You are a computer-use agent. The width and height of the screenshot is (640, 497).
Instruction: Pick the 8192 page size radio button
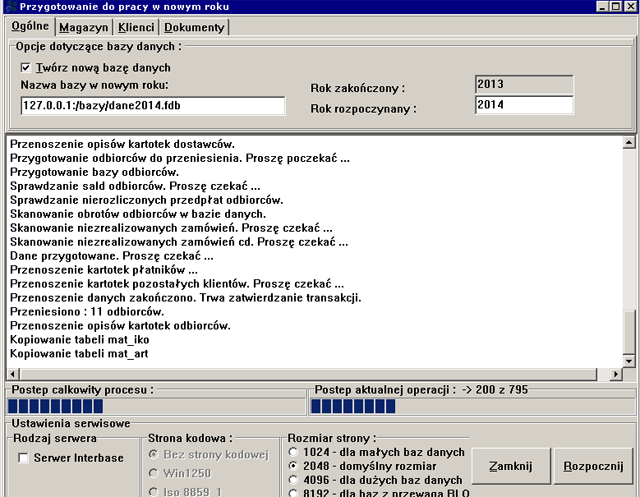tap(293, 492)
